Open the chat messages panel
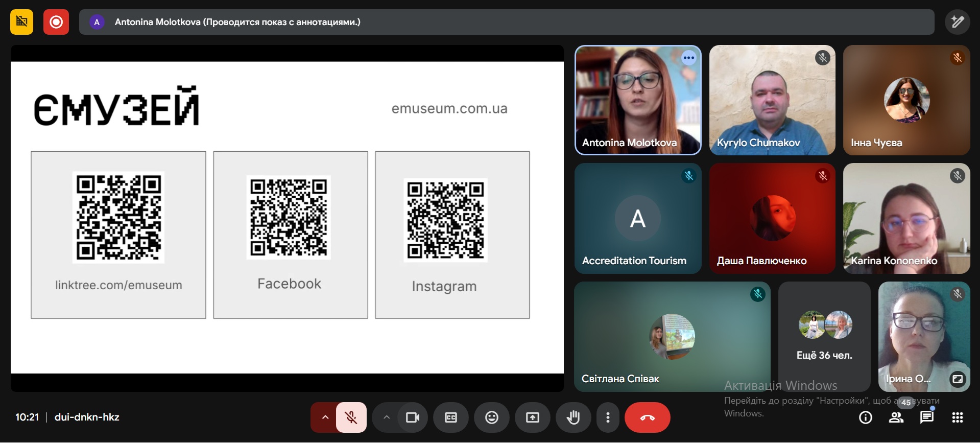Viewport: 980px width, 443px height. pyautogui.click(x=927, y=417)
